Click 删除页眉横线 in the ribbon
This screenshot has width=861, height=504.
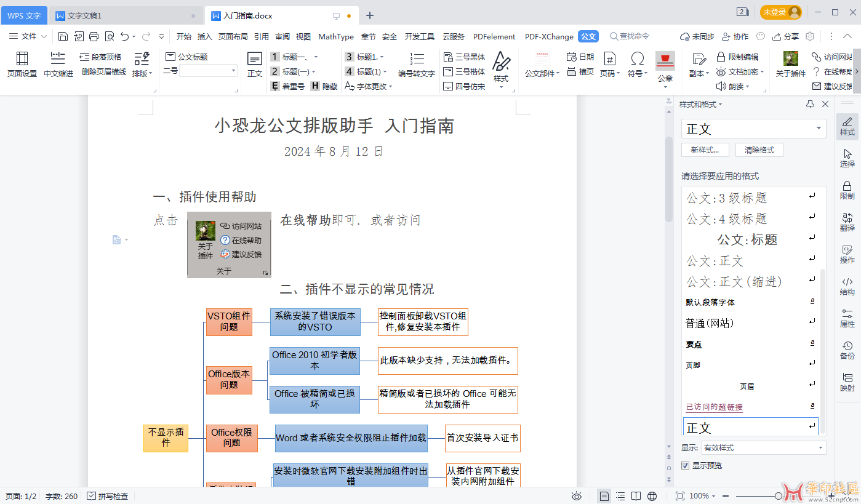click(104, 72)
